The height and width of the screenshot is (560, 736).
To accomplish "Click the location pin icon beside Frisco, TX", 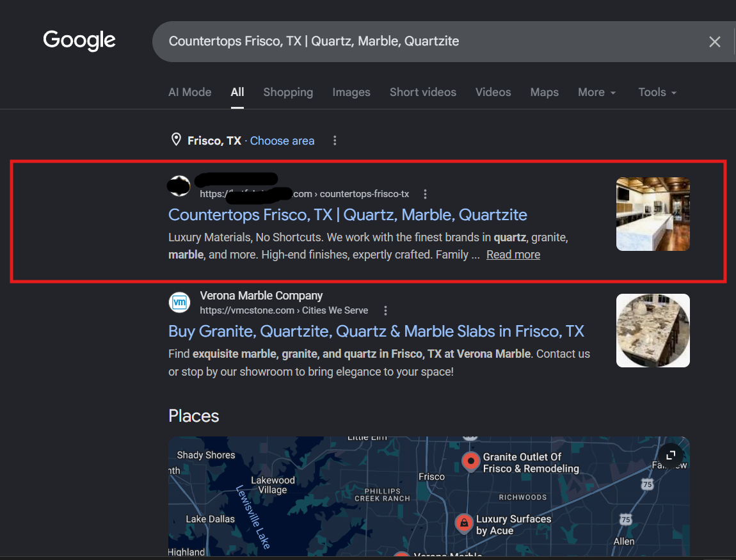I will pyautogui.click(x=176, y=140).
